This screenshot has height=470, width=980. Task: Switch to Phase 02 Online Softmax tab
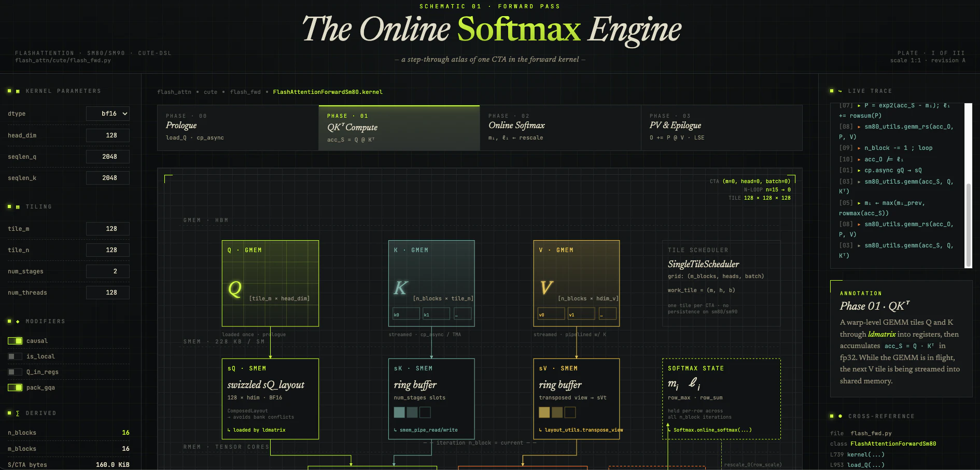tap(561, 128)
